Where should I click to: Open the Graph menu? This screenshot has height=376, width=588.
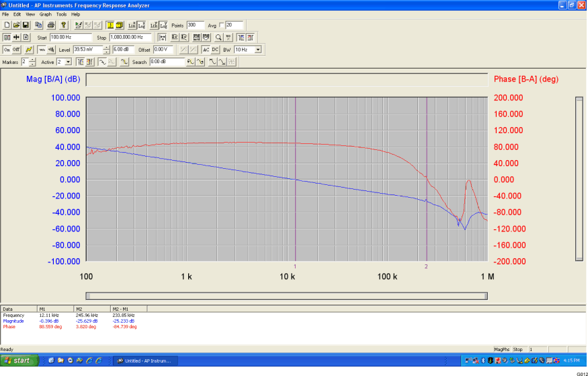pyautogui.click(x=45, y=14)
